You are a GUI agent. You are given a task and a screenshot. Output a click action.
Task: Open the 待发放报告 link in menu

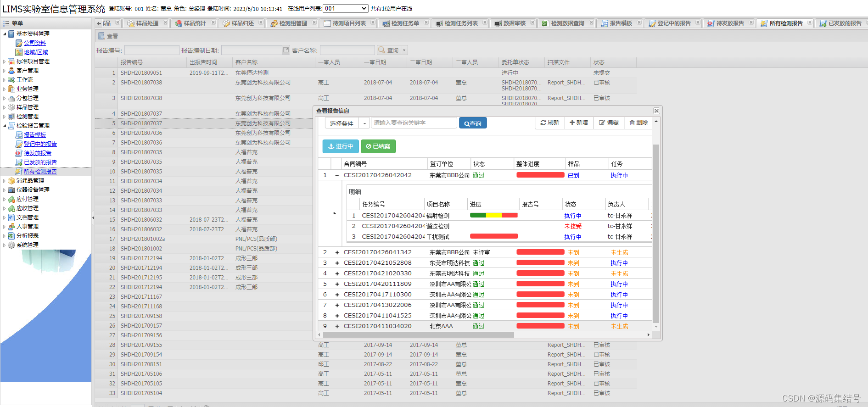point(38,153)
